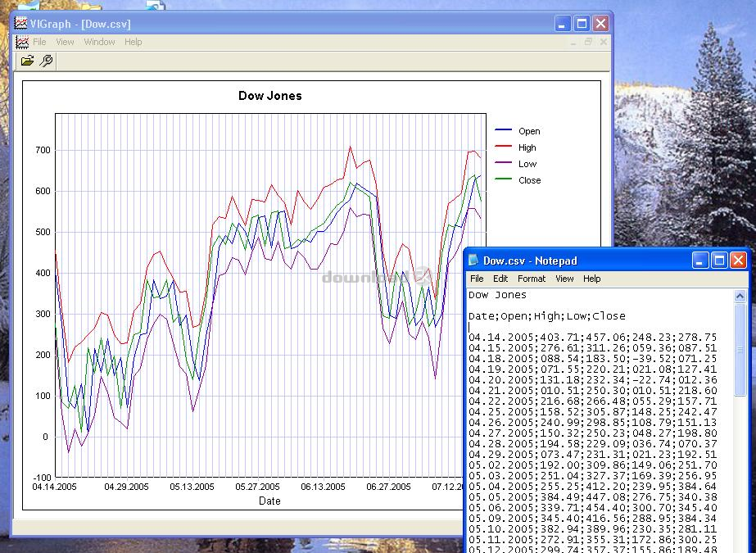756x553 pixels.
Task: Click the 05.13.2005 x-axis label
Action: point(192,487)
